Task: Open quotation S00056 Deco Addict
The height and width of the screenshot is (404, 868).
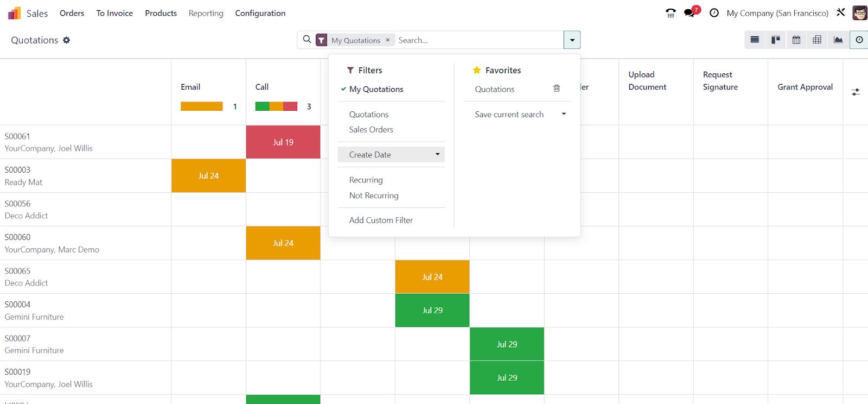Action: 86,210
